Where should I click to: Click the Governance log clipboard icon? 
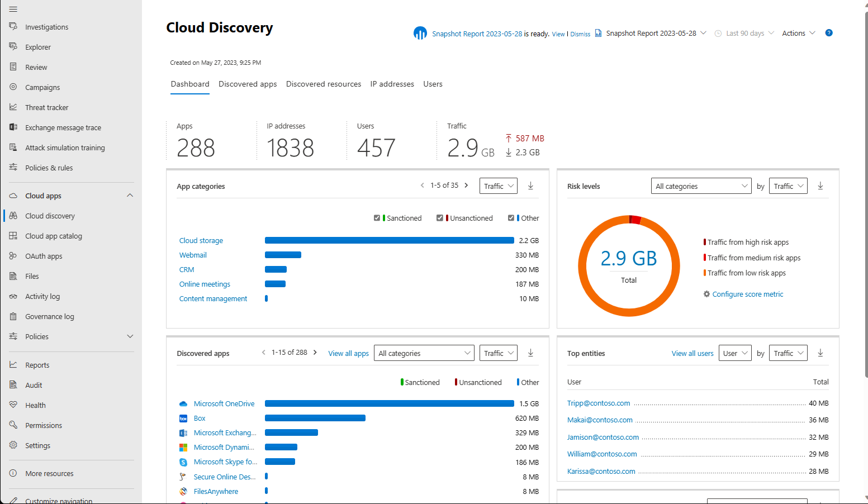tap(13, 316)
